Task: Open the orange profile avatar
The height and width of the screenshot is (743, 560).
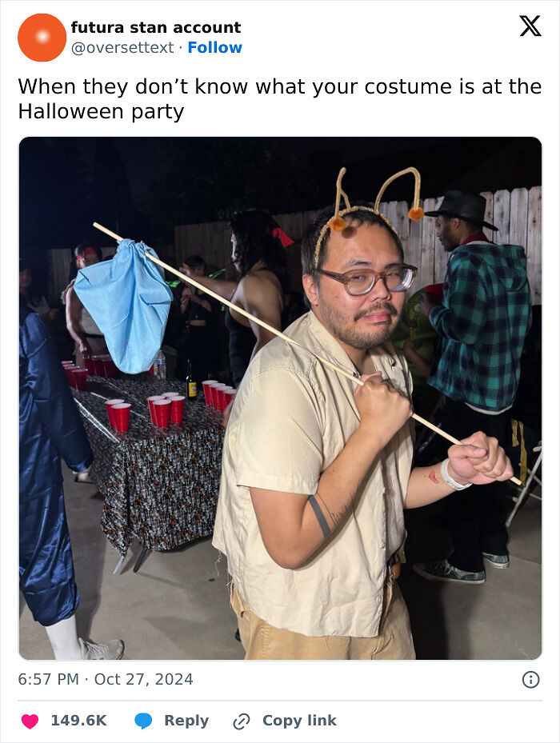Action: (42, 38)
